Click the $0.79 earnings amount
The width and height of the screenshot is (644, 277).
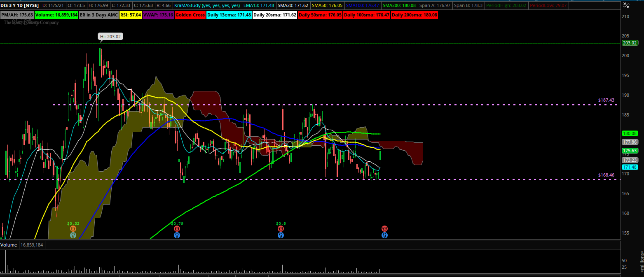point(177,223)
